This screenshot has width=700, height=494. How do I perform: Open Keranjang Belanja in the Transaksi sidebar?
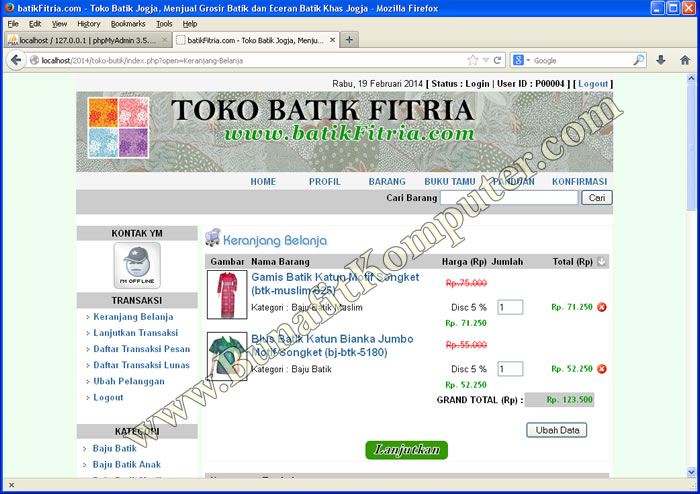(x=133, y=317)
